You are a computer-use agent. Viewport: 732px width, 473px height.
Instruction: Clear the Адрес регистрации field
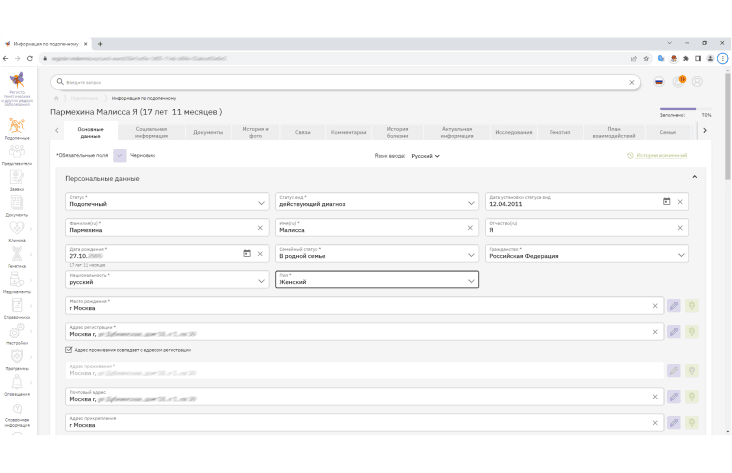[655, 332]
